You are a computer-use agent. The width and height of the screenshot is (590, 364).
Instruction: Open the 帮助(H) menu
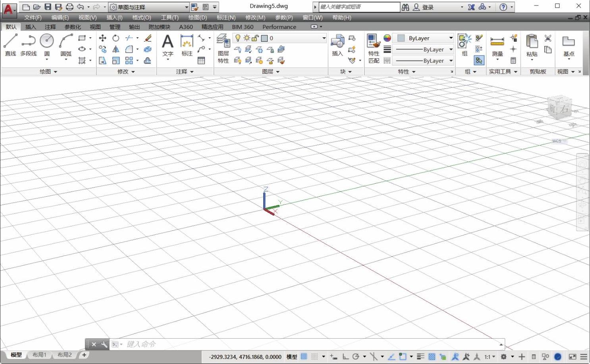[x=342, y=17]
